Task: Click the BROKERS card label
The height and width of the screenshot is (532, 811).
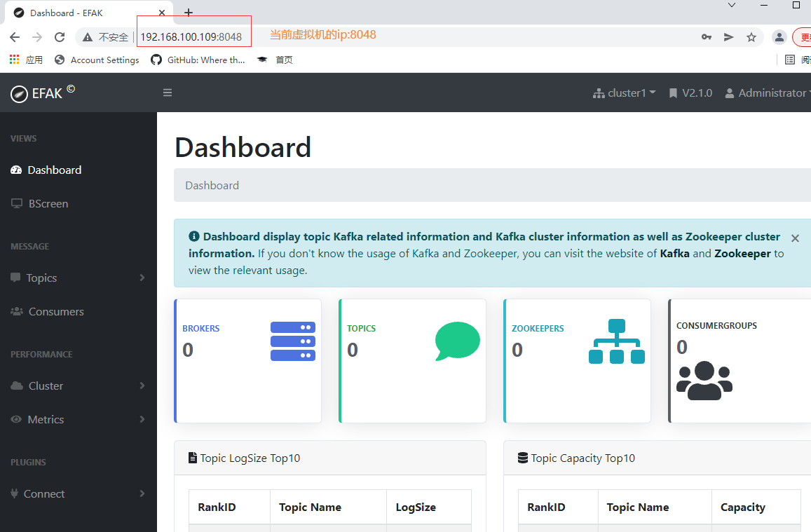Action: [201, 329]
